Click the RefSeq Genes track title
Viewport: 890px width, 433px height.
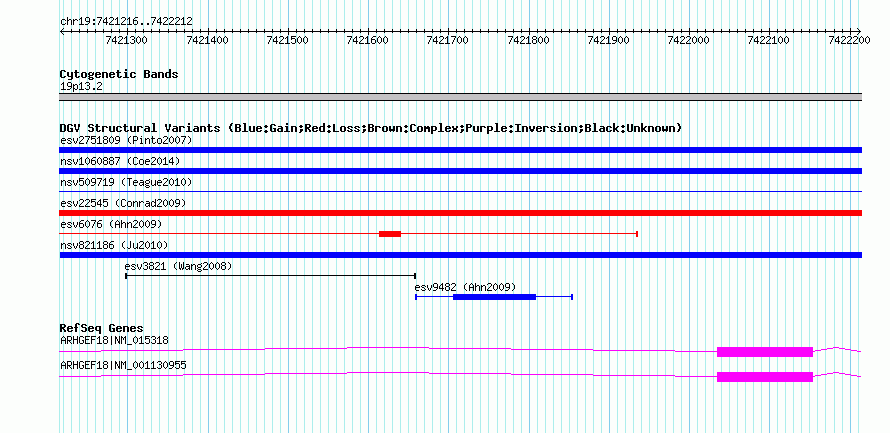(x=102, y=329)
